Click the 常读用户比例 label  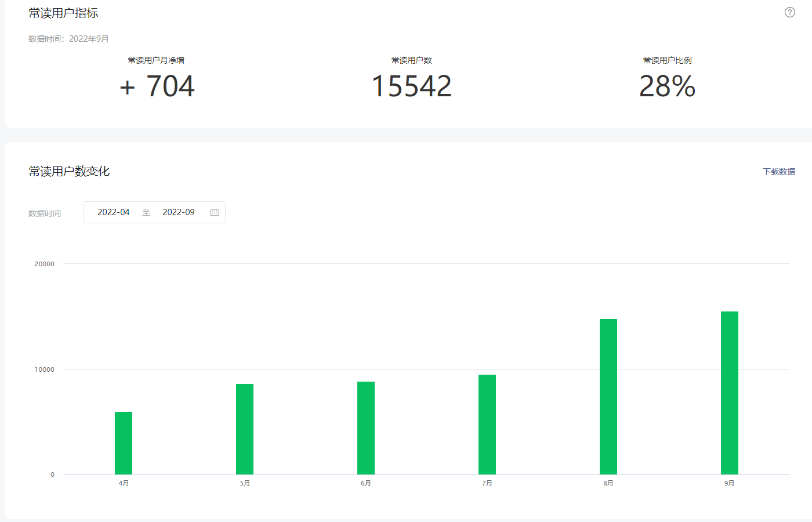667,60
